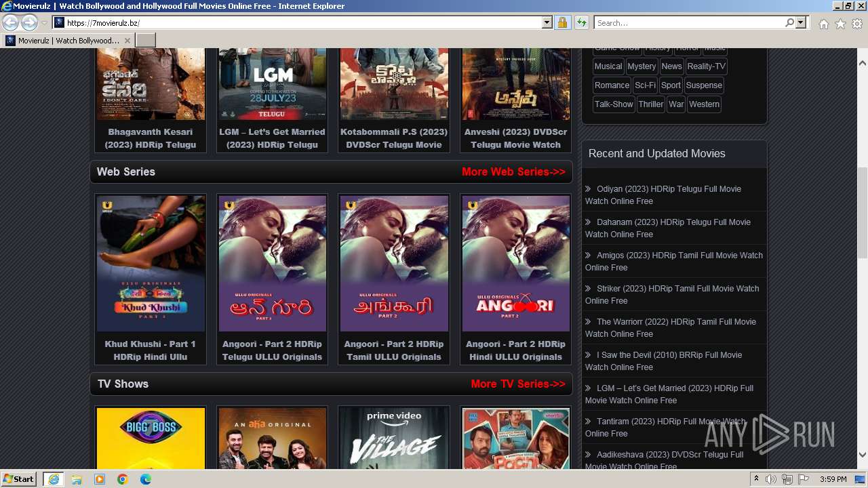Open Amigos (2023) HDRip Tamil link
Image resolution: width=868 pixels, height=488 pixels.
674,262
